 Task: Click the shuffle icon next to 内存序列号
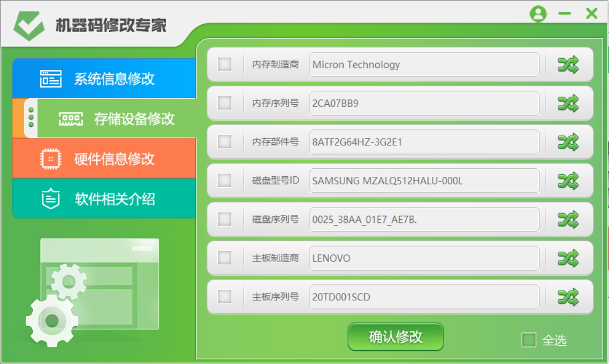tap(569, 103)
